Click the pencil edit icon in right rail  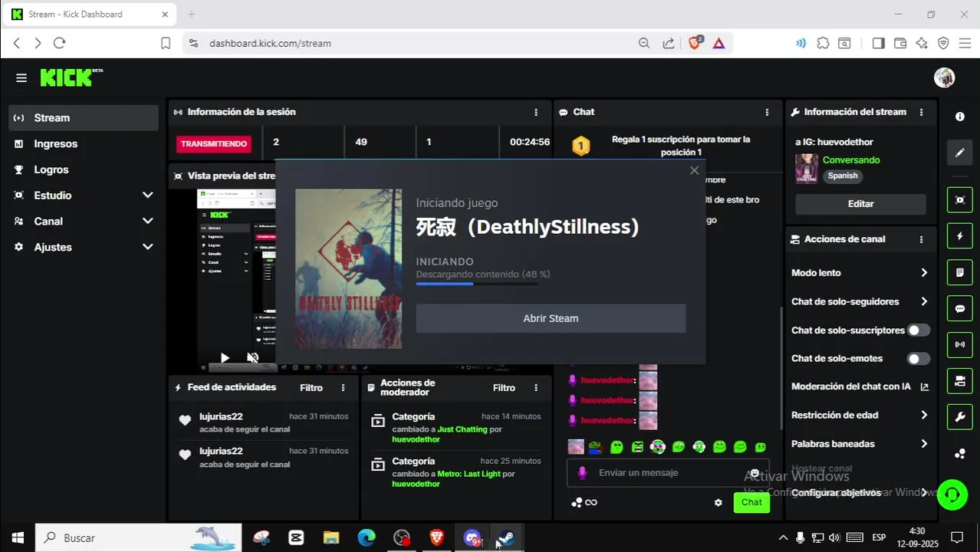coord(960,153)
